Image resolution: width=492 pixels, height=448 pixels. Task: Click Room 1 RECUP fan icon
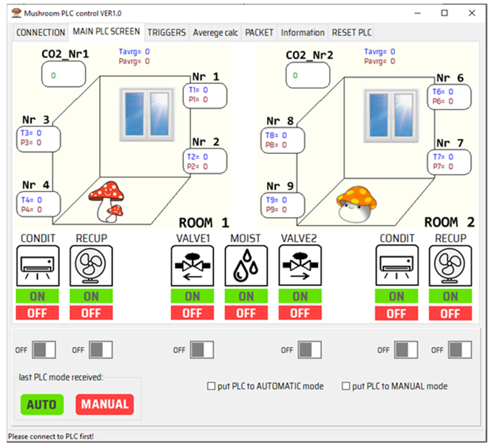click(x=91, y=266)
